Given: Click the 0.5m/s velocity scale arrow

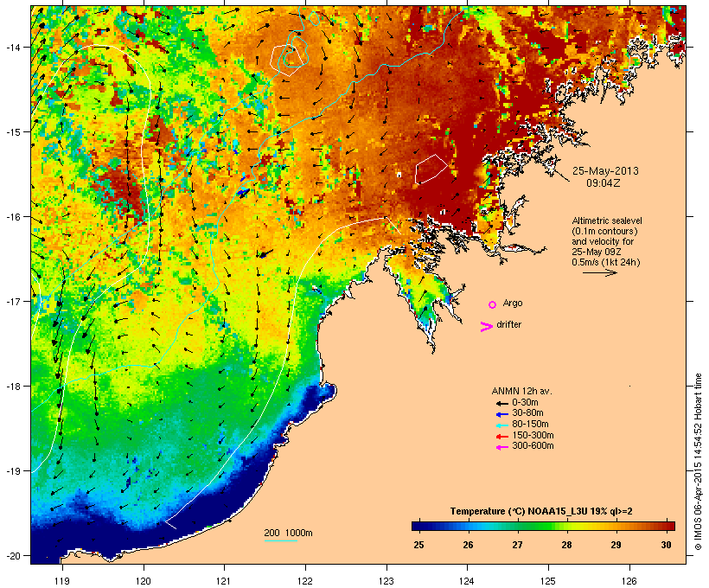Looking at the screenshot, I should pyautogui.click(x=599, y=272).
